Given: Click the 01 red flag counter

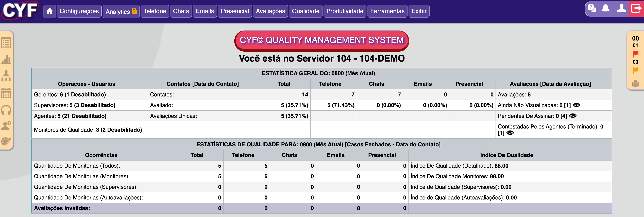Looking at the screenshot, I should click(x=635, y=45).
